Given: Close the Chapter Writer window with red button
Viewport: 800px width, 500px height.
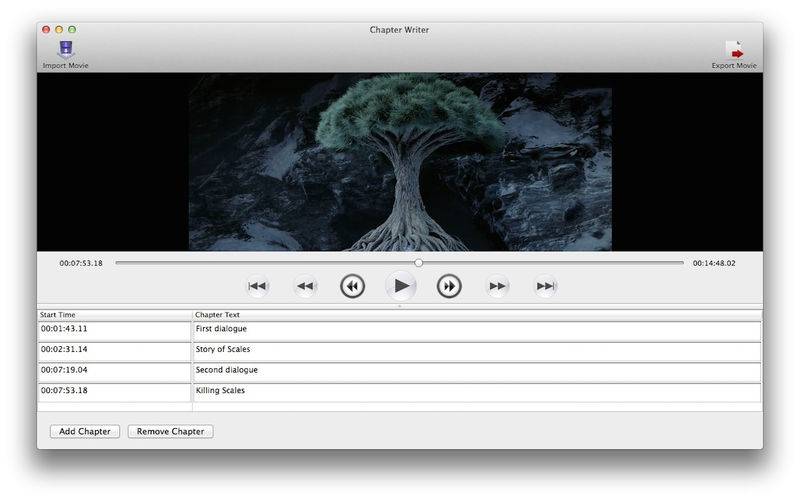Looking at the screenshot, I should click(46, 30).
